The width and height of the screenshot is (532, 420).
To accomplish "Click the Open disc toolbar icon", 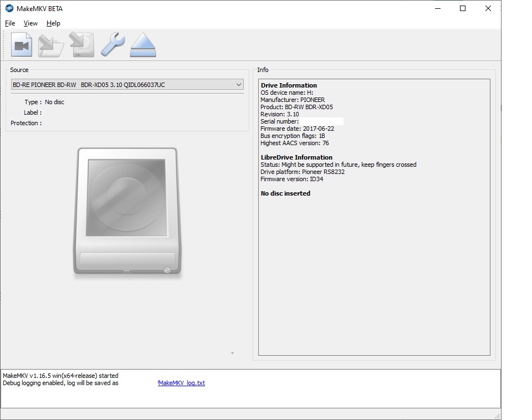I will tap(51, 45).
